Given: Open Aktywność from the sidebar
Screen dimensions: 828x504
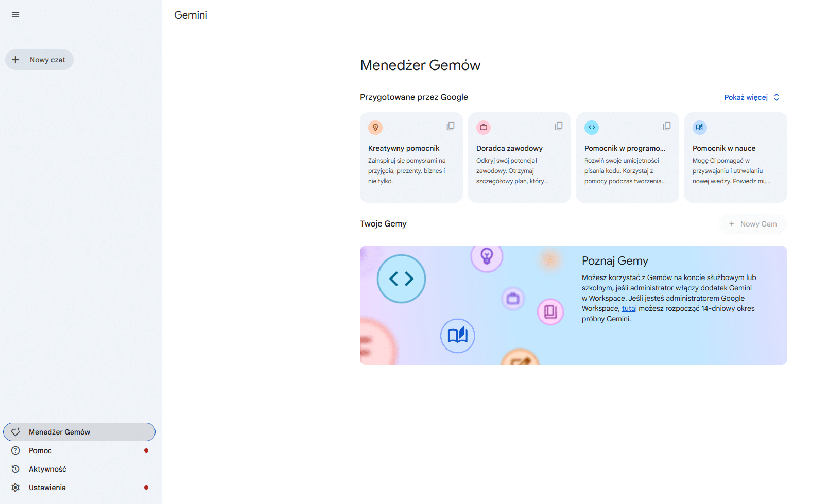Looking at the screenshot, I should (79, 469).
